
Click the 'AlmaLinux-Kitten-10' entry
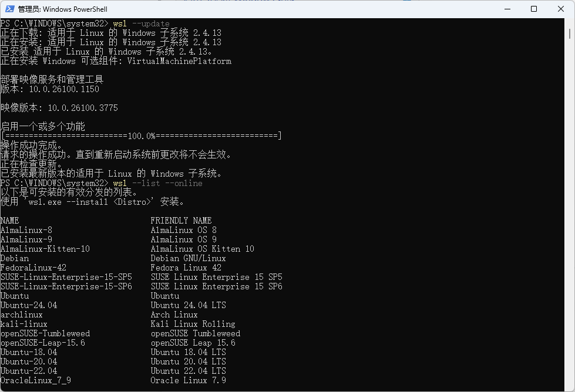point(45,249)
